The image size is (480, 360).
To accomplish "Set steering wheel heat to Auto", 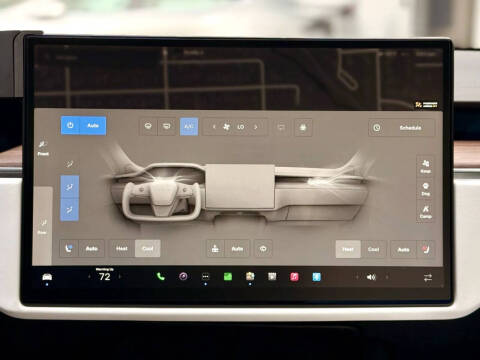I will point(237,249).
